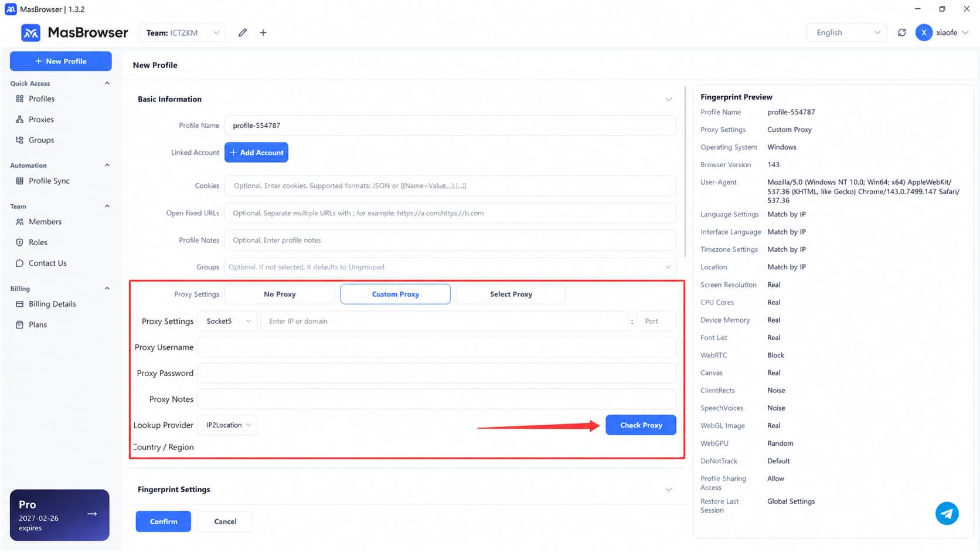
Task: Collapse the Quick Access sidebar group
Action: (107, 83)
